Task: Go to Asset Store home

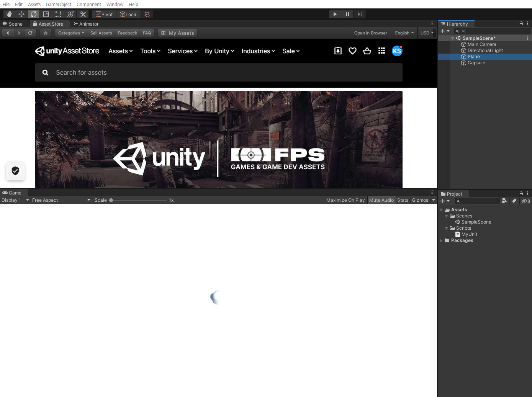Action: [46, 33]
